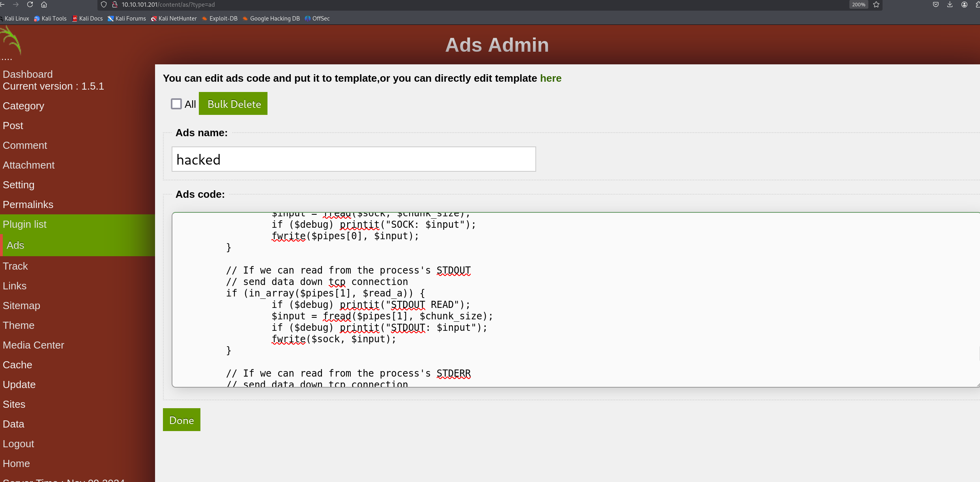Open Theme in the sidebar
The height and width of the screenshot is (482, 980).
coord(19,325)
